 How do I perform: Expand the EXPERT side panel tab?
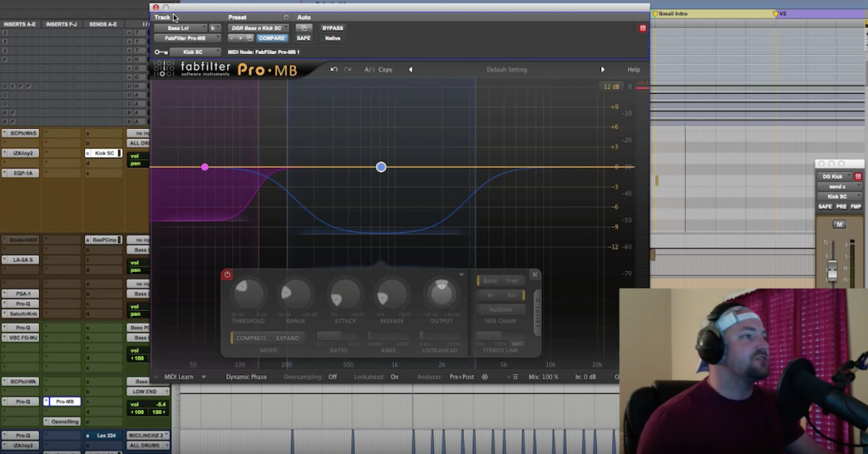click(537, 313)
